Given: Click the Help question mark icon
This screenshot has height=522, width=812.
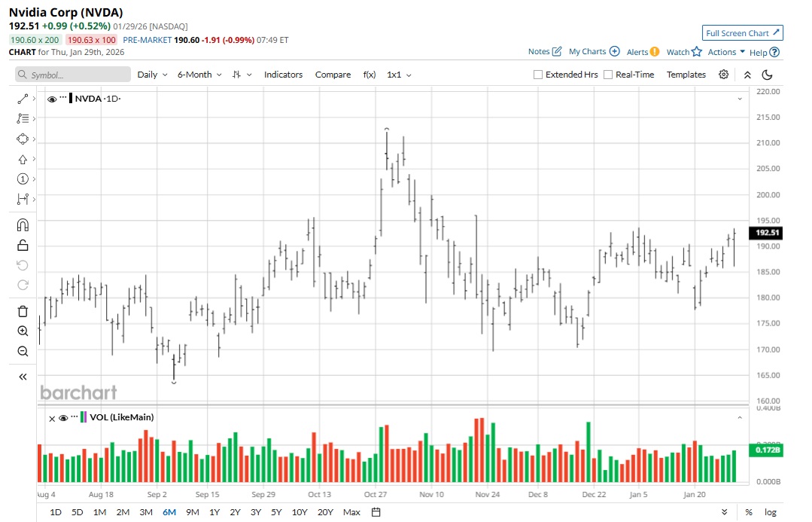Looking at the screenshot, I should 774,52.
